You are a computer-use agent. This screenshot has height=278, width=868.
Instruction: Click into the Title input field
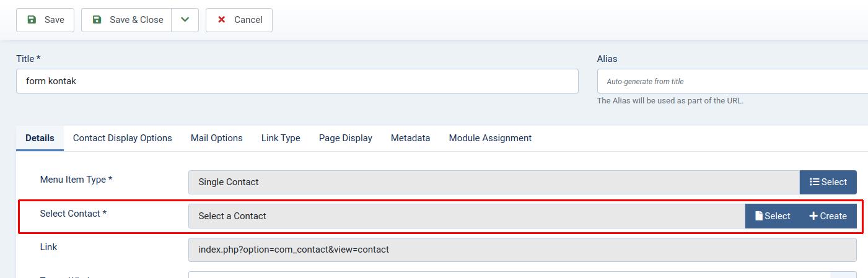(297, 81)
